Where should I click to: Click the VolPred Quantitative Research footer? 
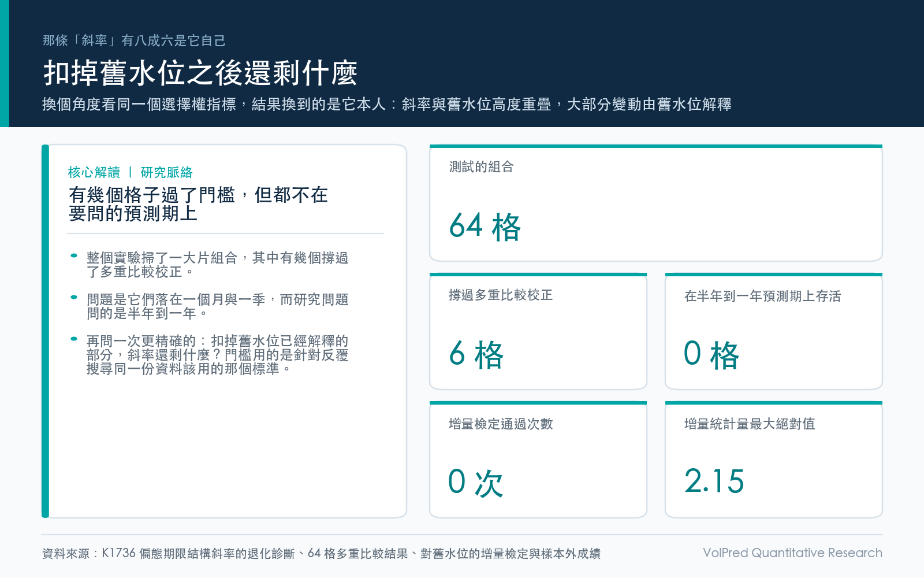click(792, 553)
